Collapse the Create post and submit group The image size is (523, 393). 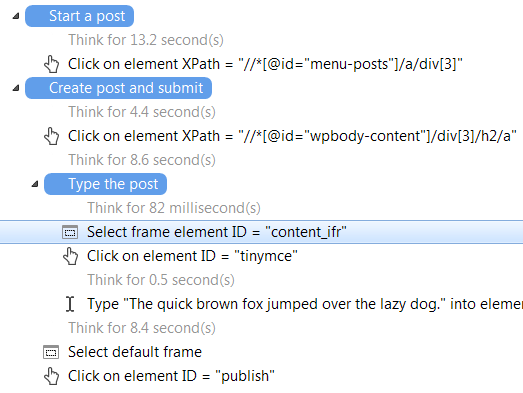tap(16, 88)
